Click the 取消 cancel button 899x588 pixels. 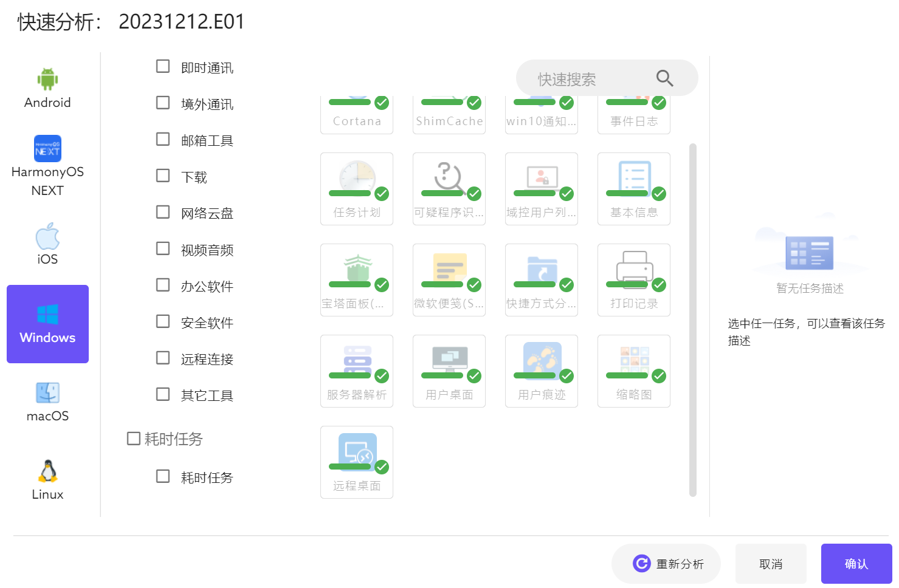click(771, 564)
